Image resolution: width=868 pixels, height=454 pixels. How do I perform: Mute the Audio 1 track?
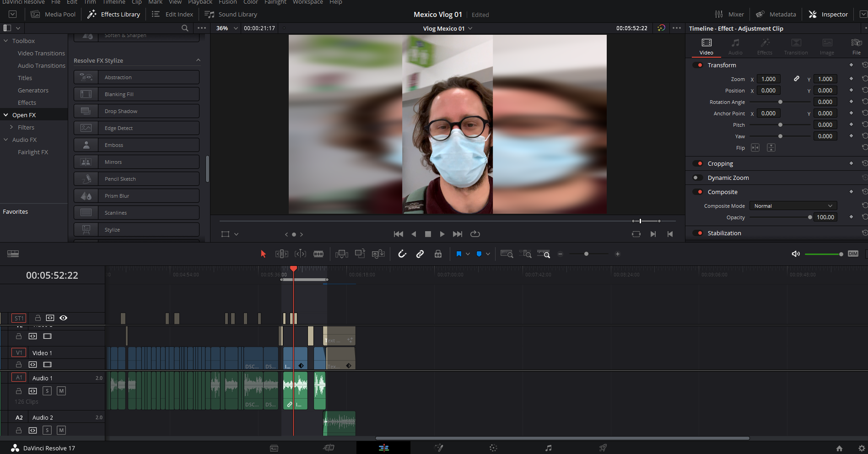point(61,391)
